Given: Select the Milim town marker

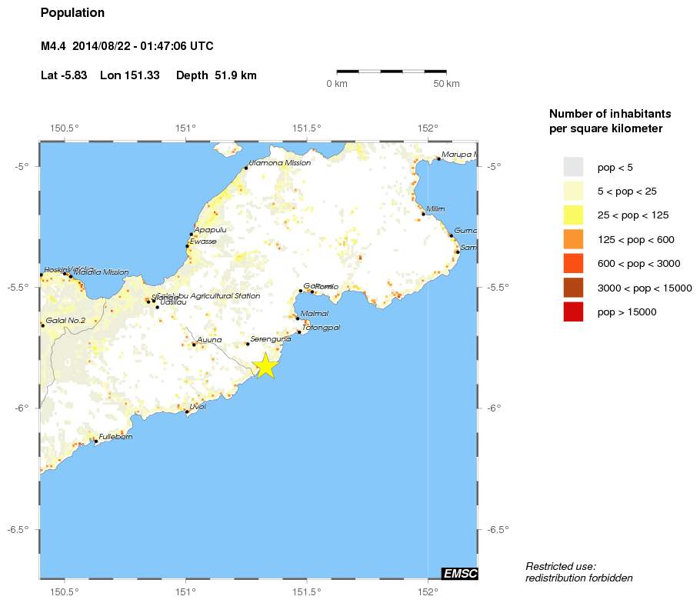Looking at the screenshot, I should tap(423, 214).
